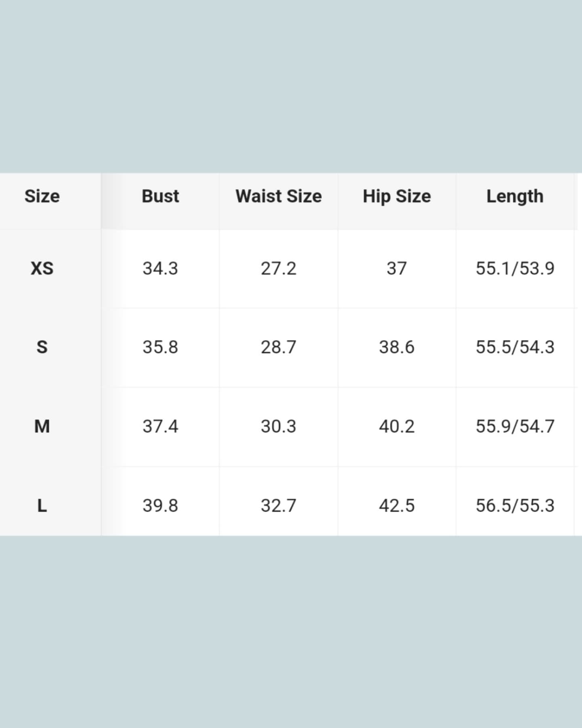Select the Hip Size column header
This screenshot has height=728, width=582.
point(396,197)
